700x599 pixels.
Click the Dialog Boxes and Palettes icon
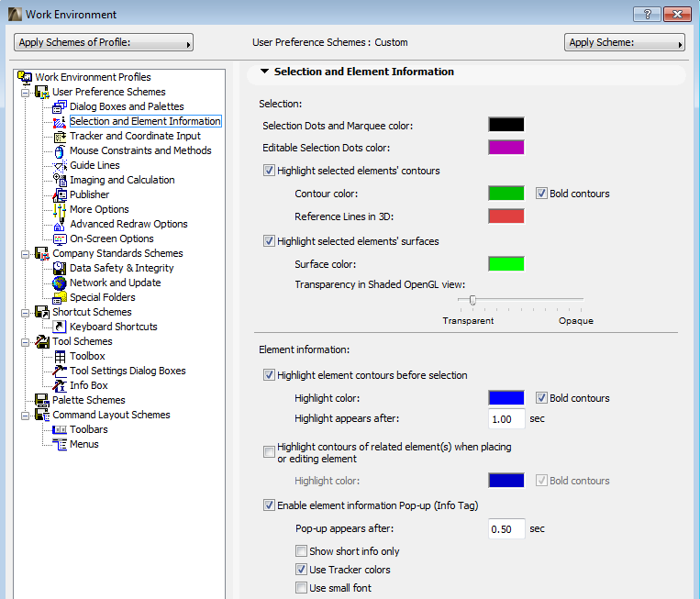pyautogui.click(x=60, y=106)
